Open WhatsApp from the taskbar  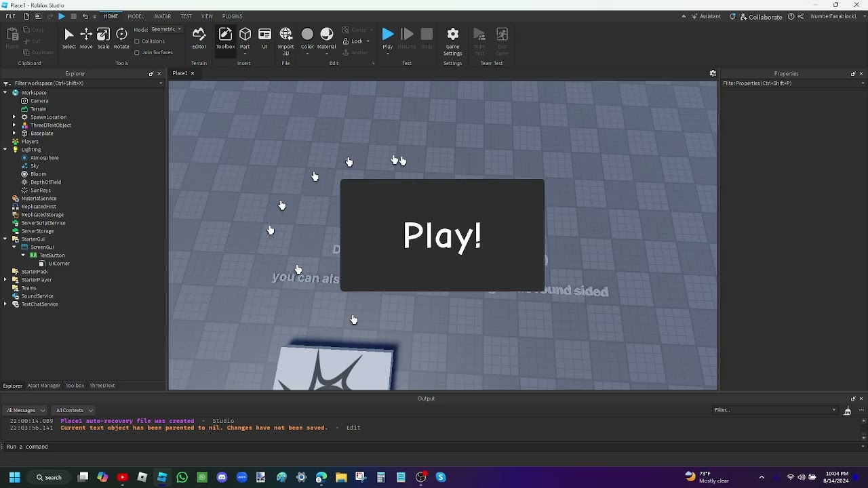(182, 477)
